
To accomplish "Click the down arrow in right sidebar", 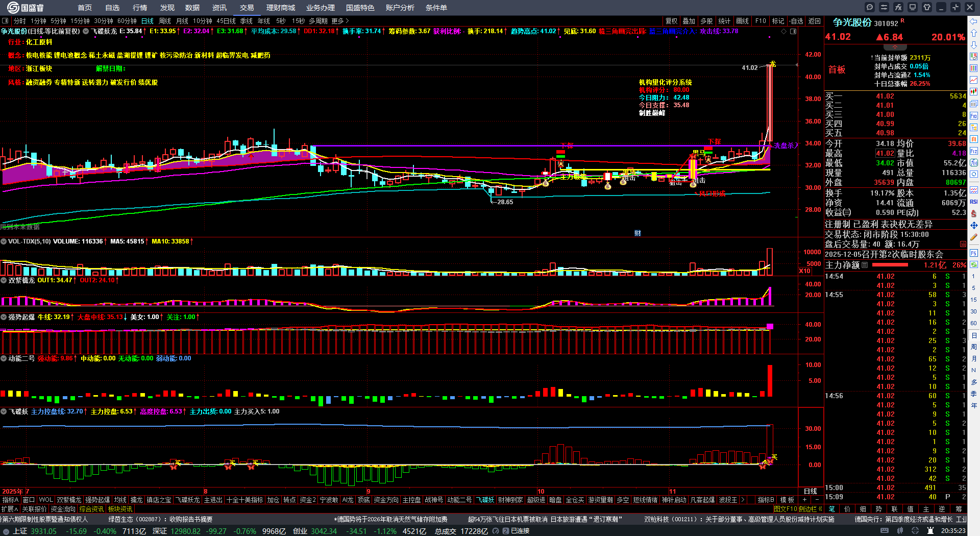I will 974,45.
